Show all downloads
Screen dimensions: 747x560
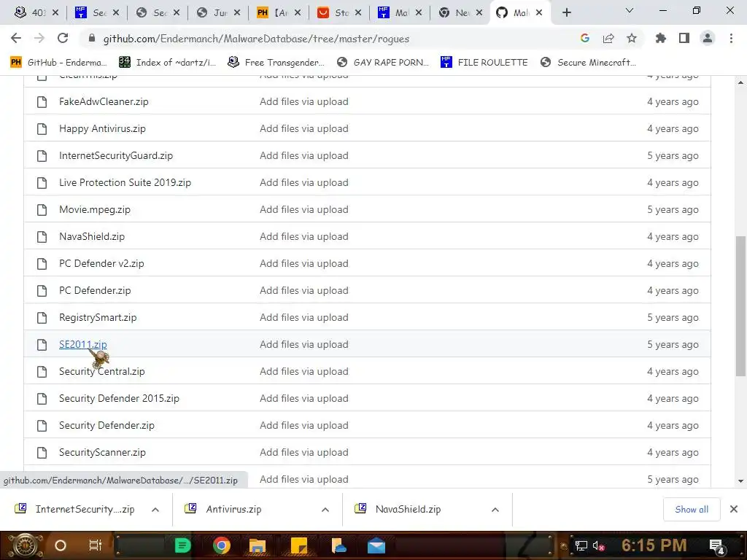692,510
